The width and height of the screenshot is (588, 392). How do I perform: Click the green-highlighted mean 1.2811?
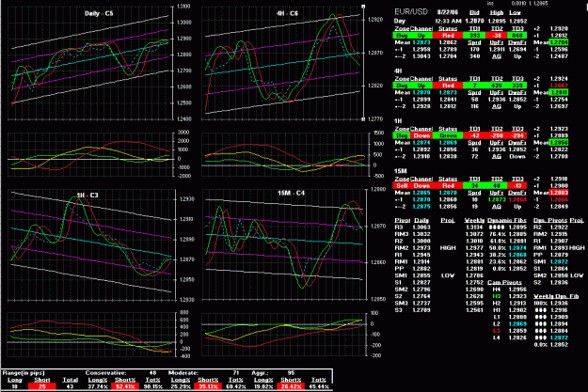tap(559, 92)
